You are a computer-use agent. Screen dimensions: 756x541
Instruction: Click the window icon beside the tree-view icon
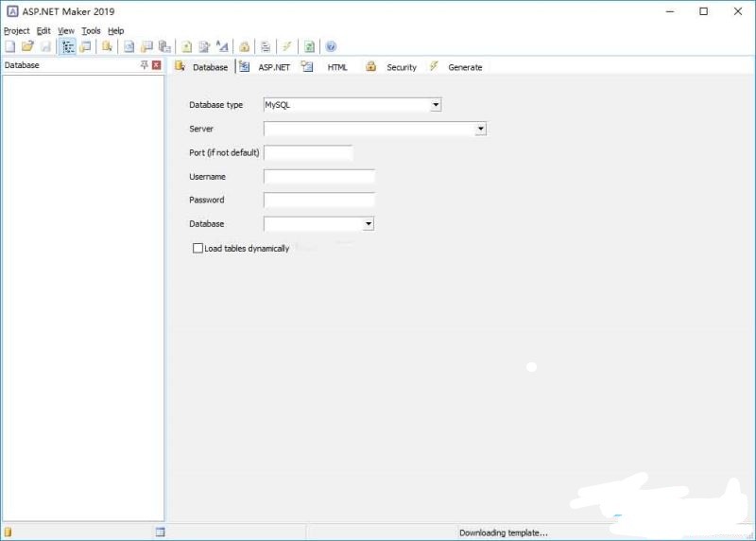(85, 46)
